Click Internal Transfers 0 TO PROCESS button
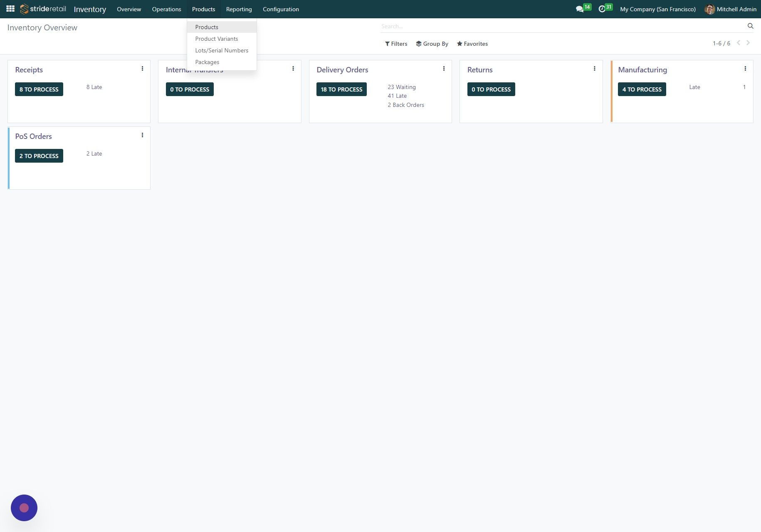This screenshot has height=532, width=761. pos(190,89)
